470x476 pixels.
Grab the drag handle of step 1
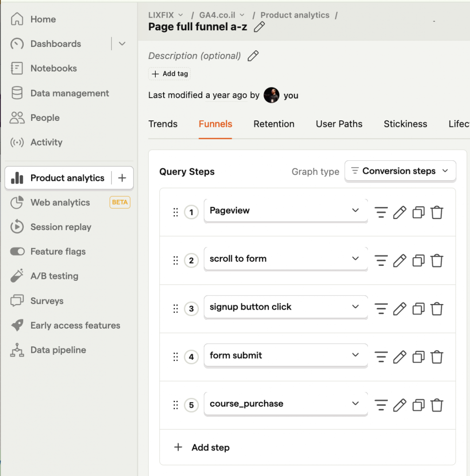pos(175,212)
